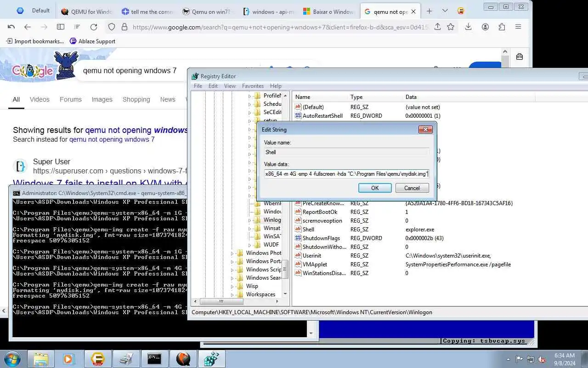Select the WUDF key in the tree
The width and height of the screenshot is (588, 368).
(271, 245)
